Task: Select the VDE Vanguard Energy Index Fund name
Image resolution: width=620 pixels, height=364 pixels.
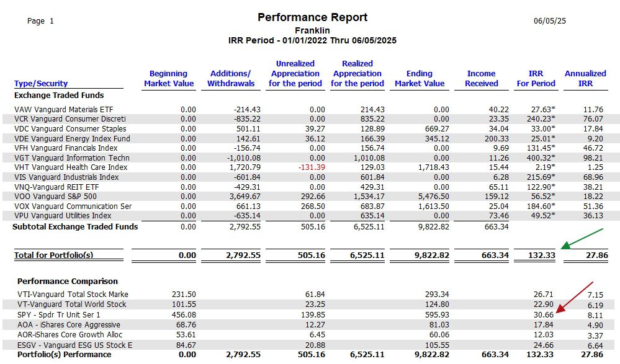Action: [x=72, y=139]
